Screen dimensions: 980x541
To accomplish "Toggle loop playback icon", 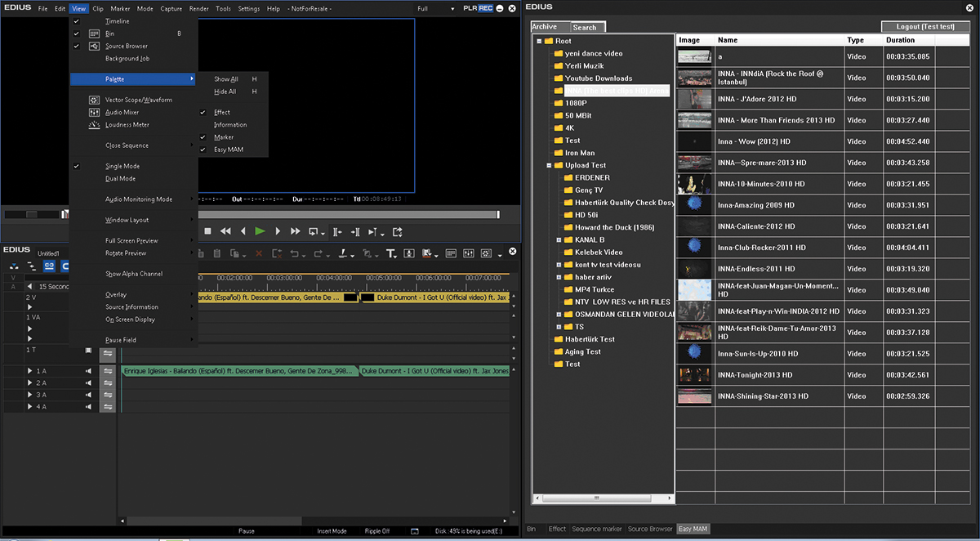I will tap(315, 232).
